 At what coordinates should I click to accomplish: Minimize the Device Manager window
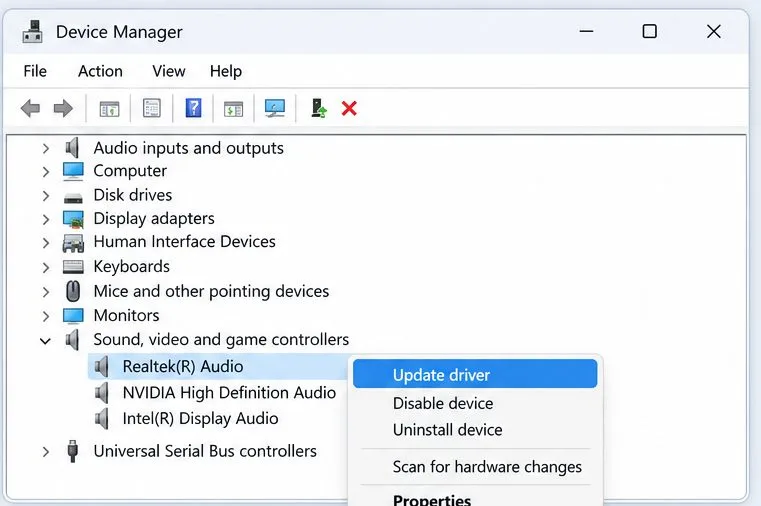(x=586, y=32)
